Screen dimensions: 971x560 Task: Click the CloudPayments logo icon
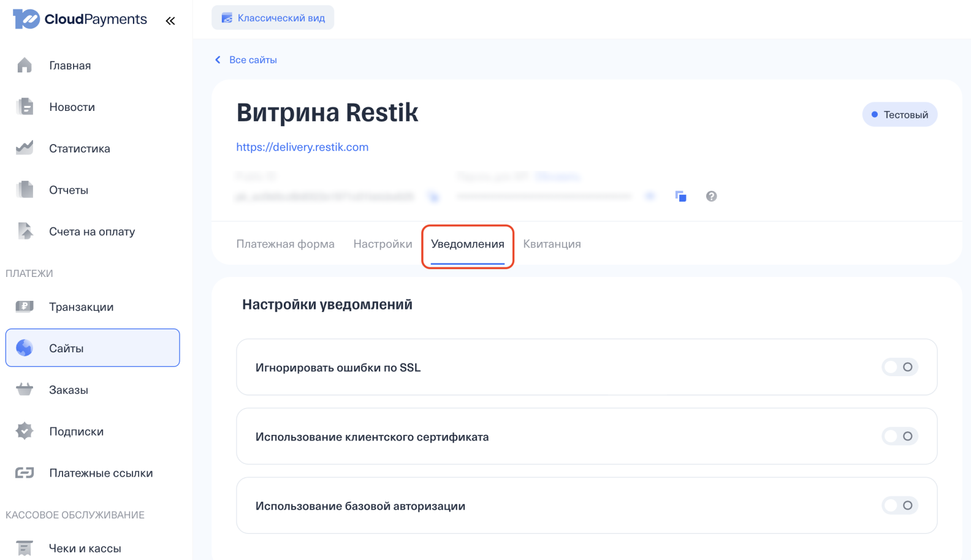click(26, 19)
